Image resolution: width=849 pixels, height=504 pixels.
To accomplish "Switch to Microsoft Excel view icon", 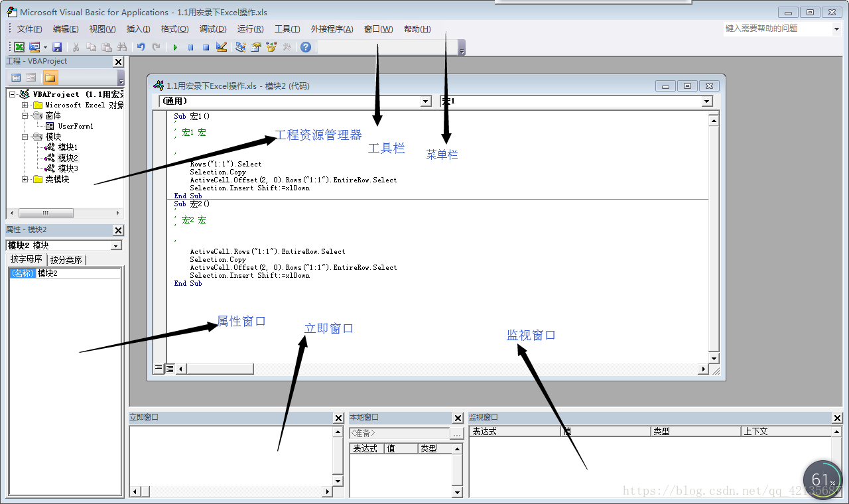I will (19, 47).
